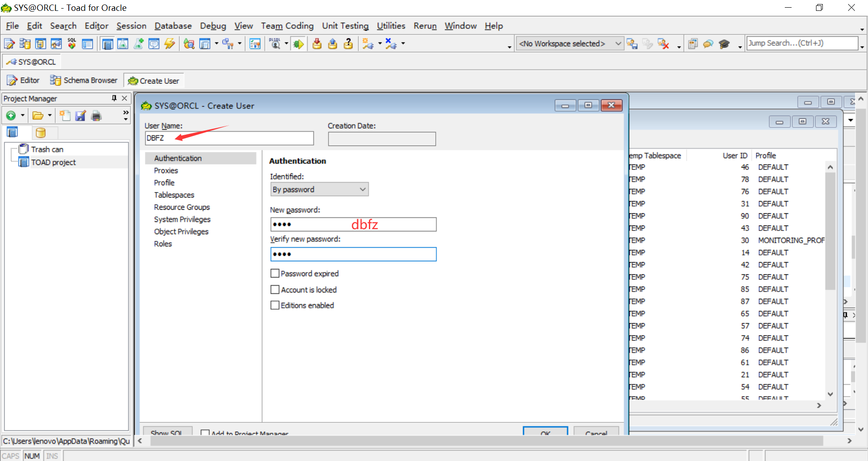The height and width of the screenshot is (461, 868).
Task: Click the PLSQL profiler toolbar icon
Action: click(x=274, y=44)
